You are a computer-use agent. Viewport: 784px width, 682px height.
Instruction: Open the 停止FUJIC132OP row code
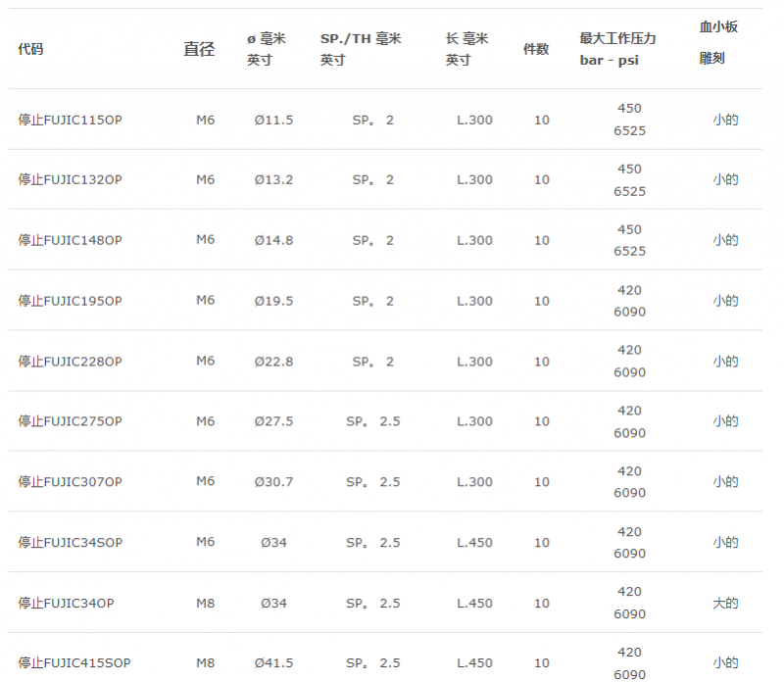click(70, 179)
